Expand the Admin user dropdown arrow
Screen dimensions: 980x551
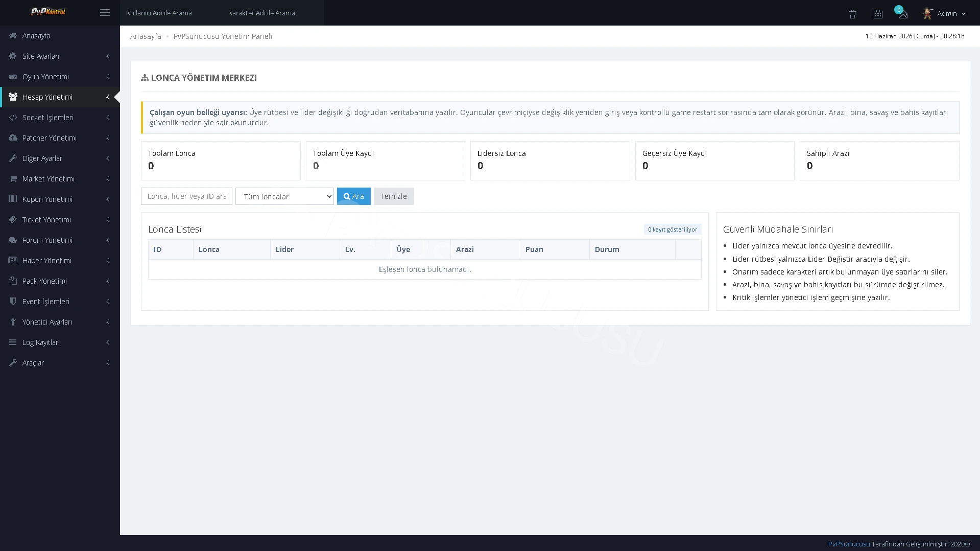tap(963, 14)
